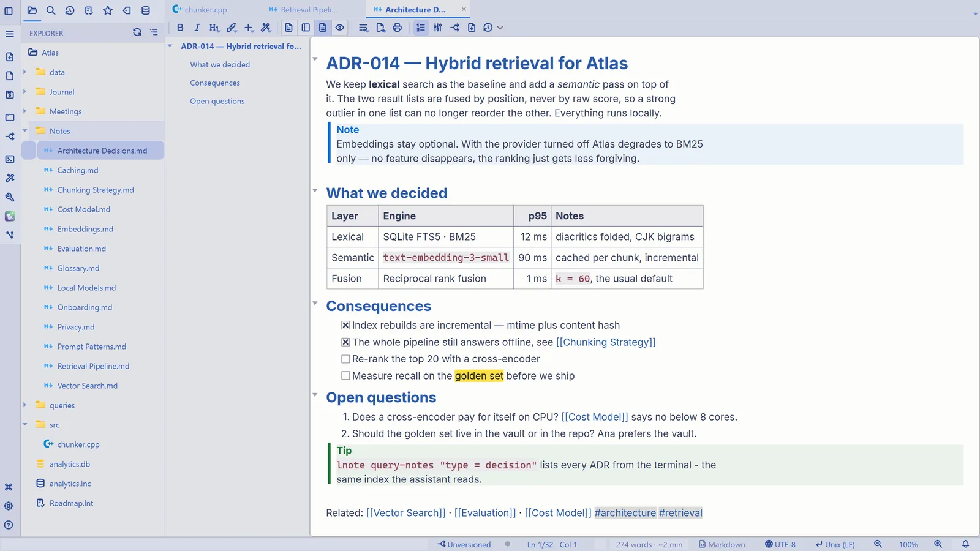Open the tags panel icon
Image resolution: width=980 pixels, height=551 pixels.
click(127, 10)
